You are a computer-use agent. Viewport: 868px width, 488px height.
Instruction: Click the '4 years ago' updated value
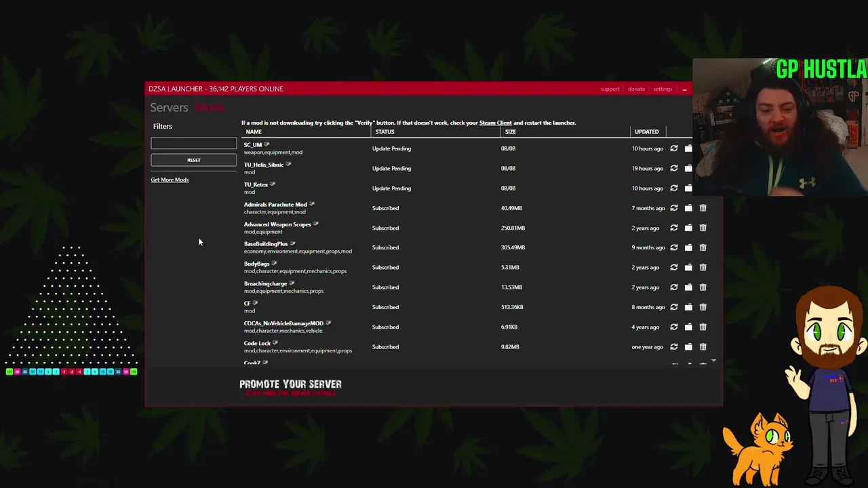(645, 327)
